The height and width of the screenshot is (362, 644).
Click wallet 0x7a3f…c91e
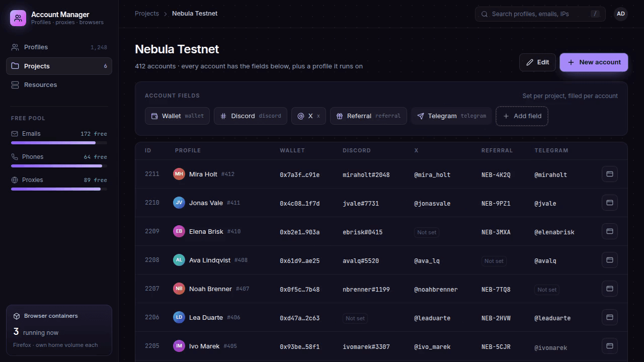(x=300, y=175)
